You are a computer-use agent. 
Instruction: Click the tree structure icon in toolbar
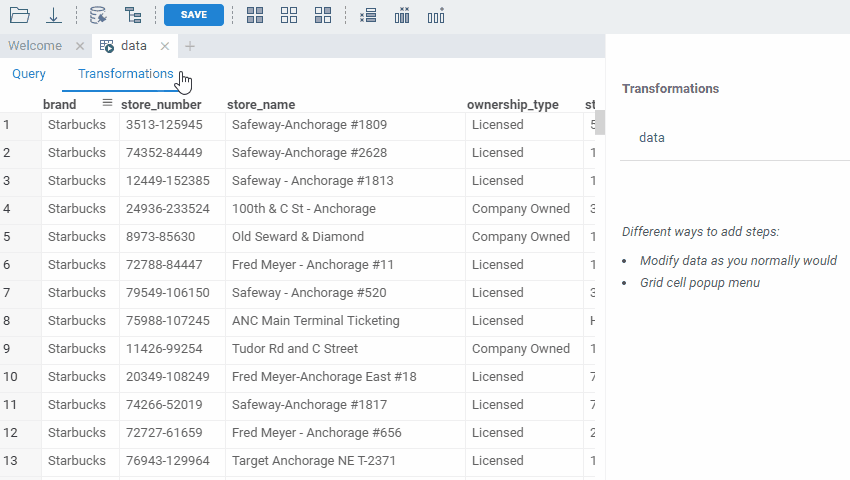coord(133,15)
